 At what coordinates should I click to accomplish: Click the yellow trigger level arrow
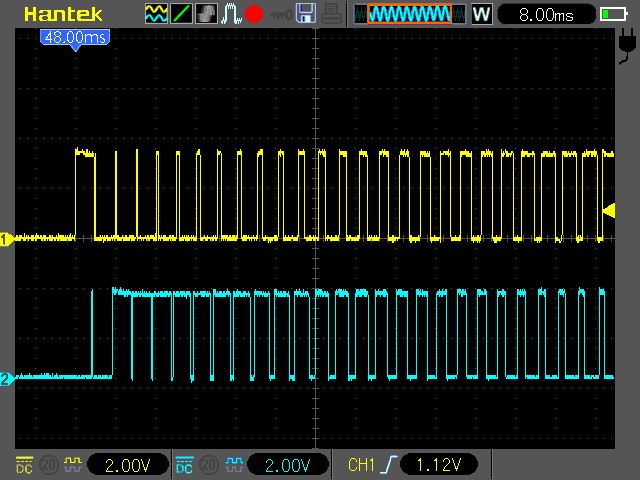(609, 211)
